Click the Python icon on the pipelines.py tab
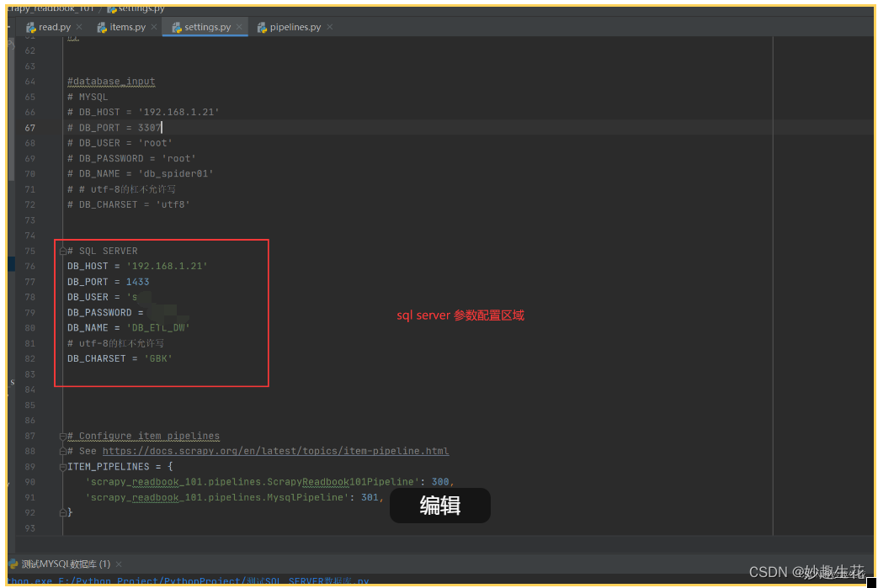This screenshot has height=588, width=878. (262, 26)
